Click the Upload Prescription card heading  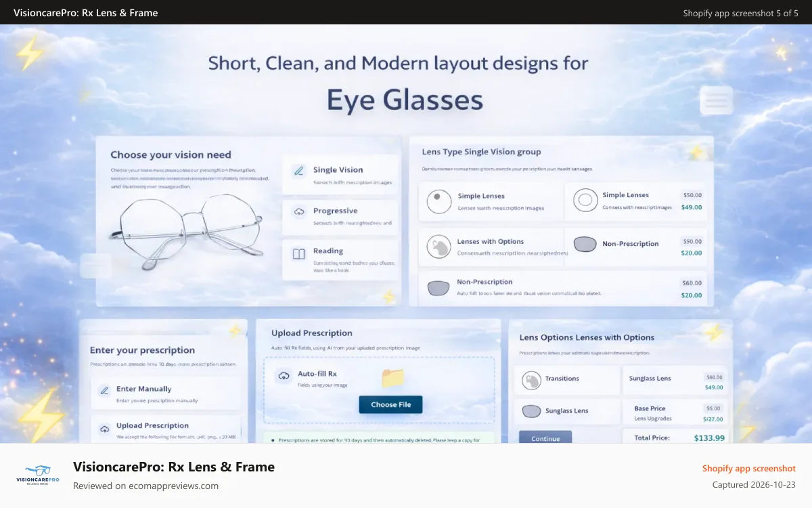[x=312, y=333]
